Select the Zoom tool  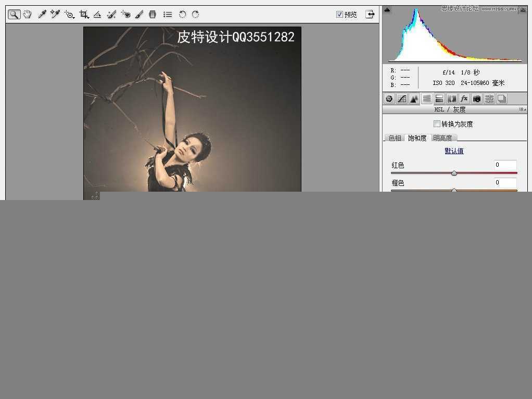pyautogui.click(x=14, y=15)
